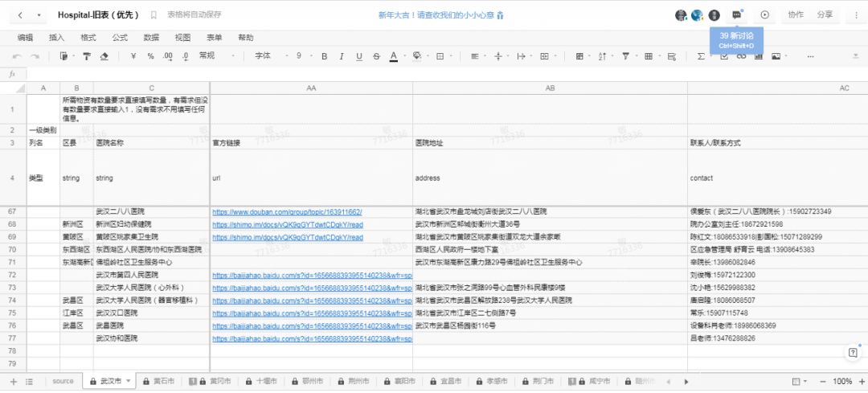
Task: Undo the last edit
Action: (x=17, y=56)
